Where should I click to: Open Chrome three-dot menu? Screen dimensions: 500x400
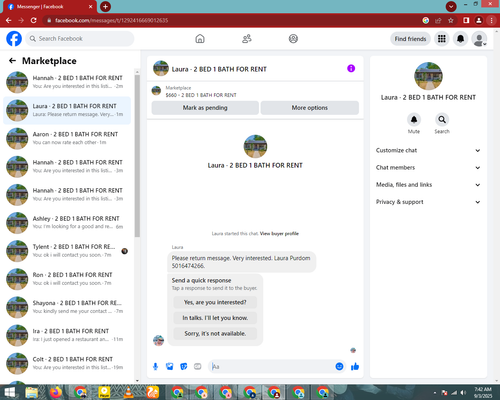point(491,20)
